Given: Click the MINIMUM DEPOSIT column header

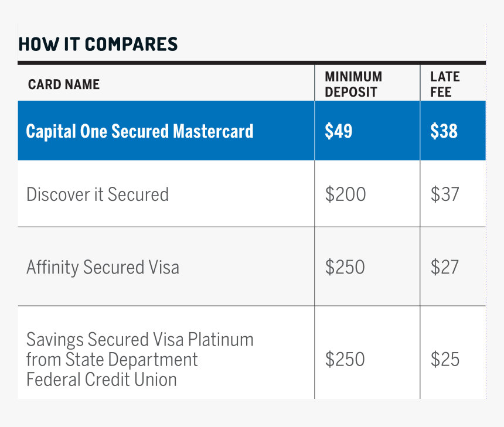Looking at the screenshot, I should 353,84.
